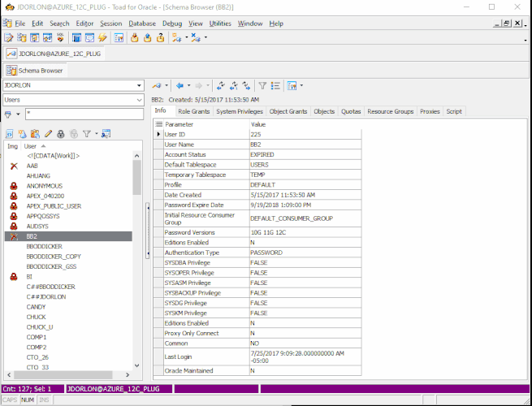Click the Schema Browser window button

pos(35,71)
